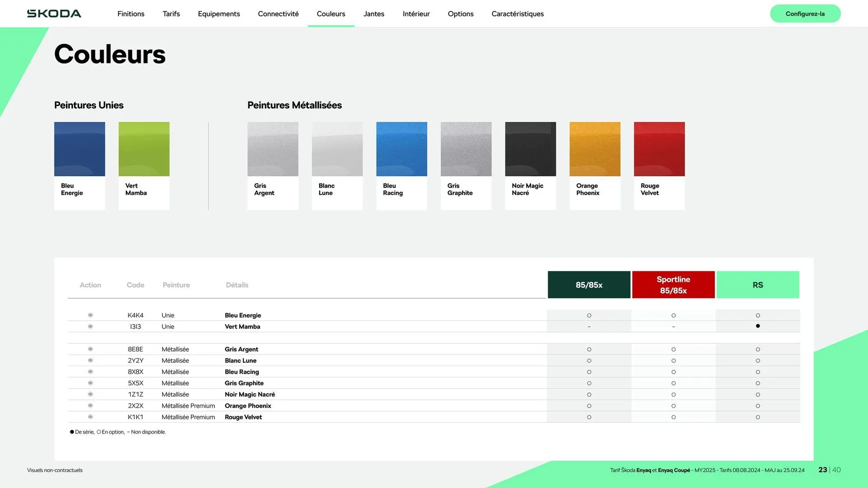Select the Vert Mamba color swatch
The width and height of the screenshot is (868, 488).
[144, 149]
